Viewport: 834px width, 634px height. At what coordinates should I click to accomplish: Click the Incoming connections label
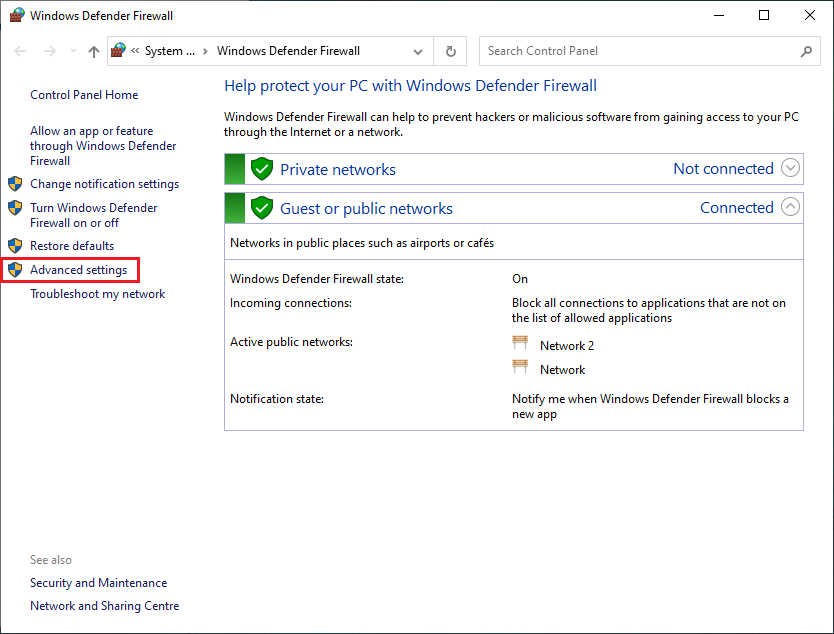[291, 303]
